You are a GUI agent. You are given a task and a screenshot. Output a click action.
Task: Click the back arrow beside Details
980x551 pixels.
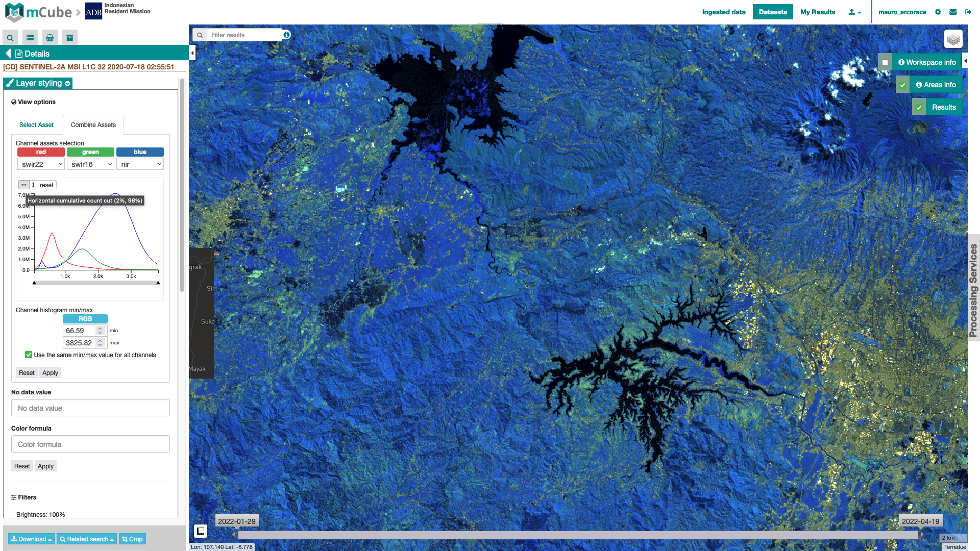pyautogui.click(x=8, y=54)
